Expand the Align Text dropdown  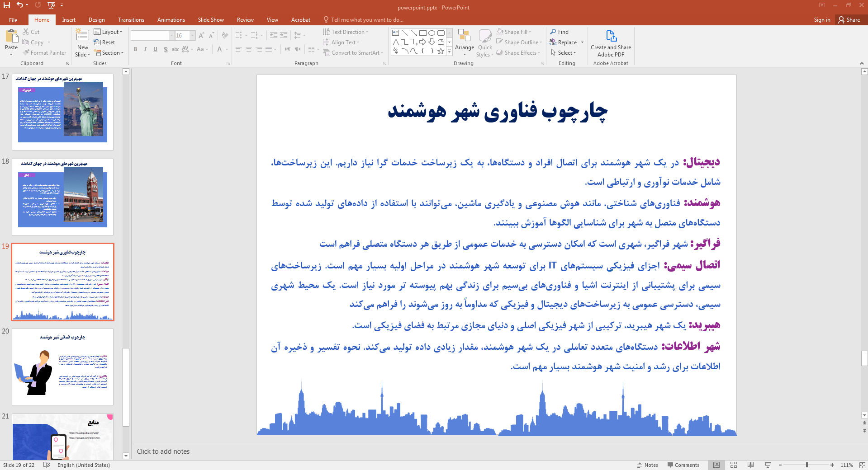(x=341, y=42)
